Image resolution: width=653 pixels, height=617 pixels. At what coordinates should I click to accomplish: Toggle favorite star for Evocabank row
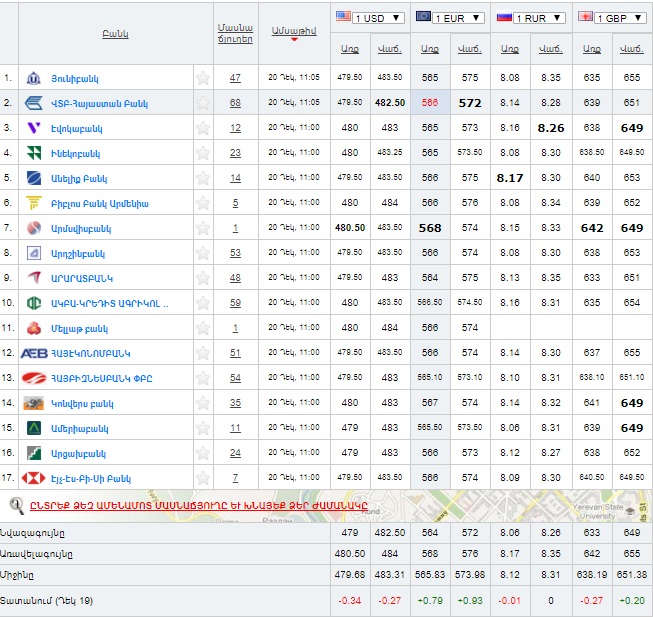pos(203,128)
